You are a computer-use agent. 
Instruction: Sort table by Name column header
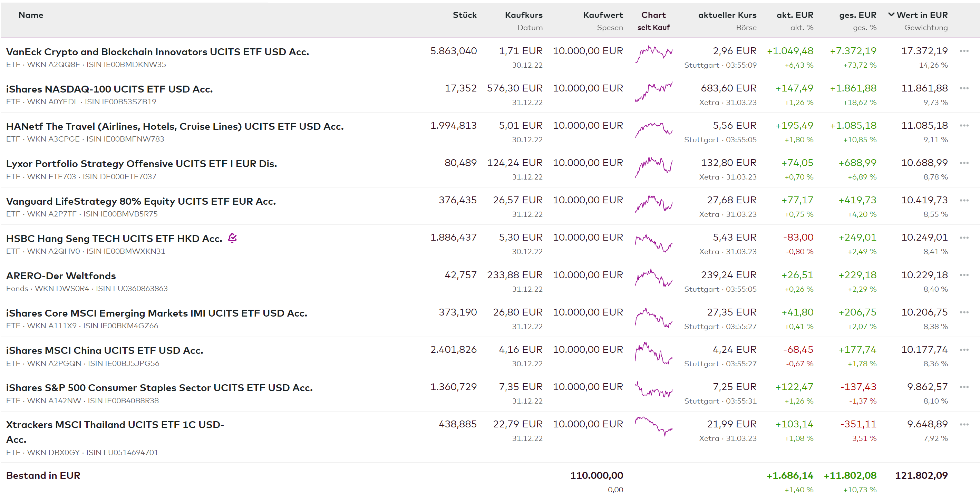(31, 15)
